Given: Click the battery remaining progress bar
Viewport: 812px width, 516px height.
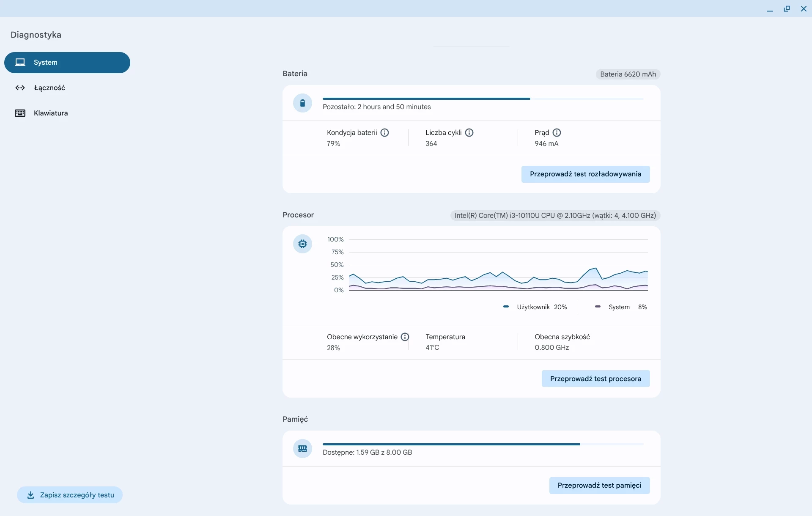Looking at the screenshot, I should 482,99.
